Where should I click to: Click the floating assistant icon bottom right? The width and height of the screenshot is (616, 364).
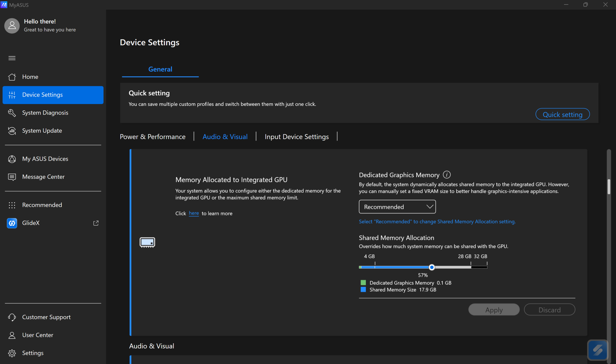[x=597, y=350]
